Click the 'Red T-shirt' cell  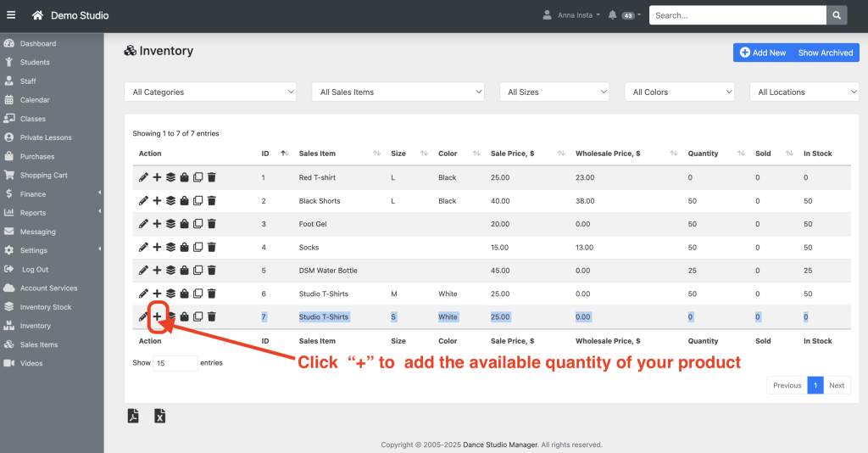coord(317,177)
